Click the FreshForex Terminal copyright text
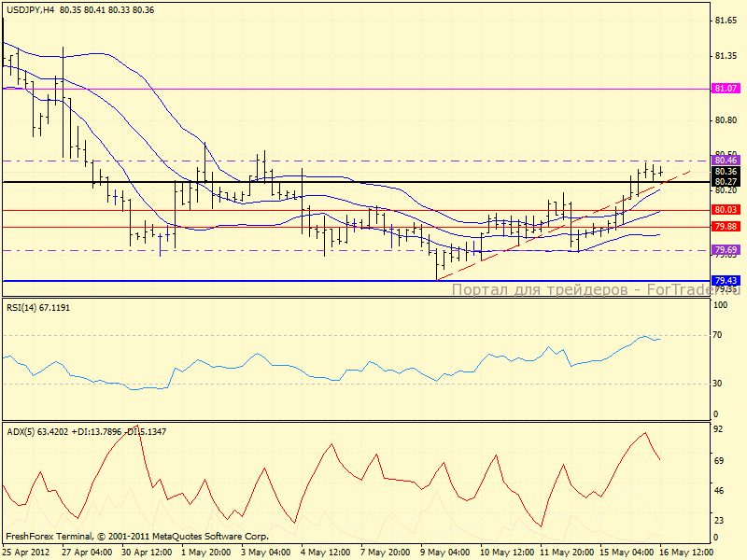 pyautogui.click(x=137, y=537)
